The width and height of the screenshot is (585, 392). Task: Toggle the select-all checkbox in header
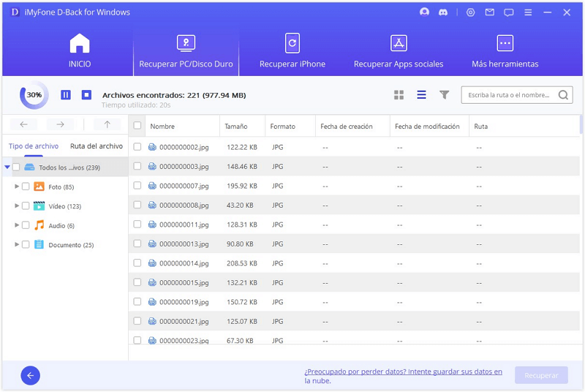[137, 127]
